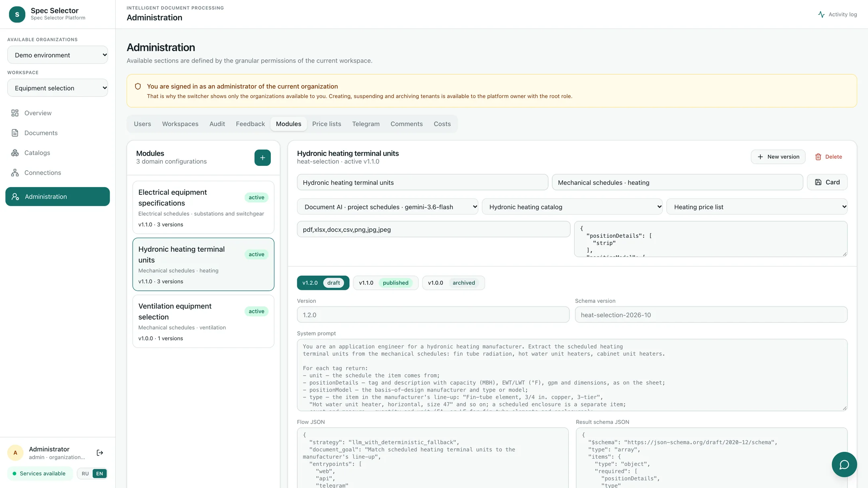
Task: Open Connections in the sidebar
Action: click(x=57, y=173)
